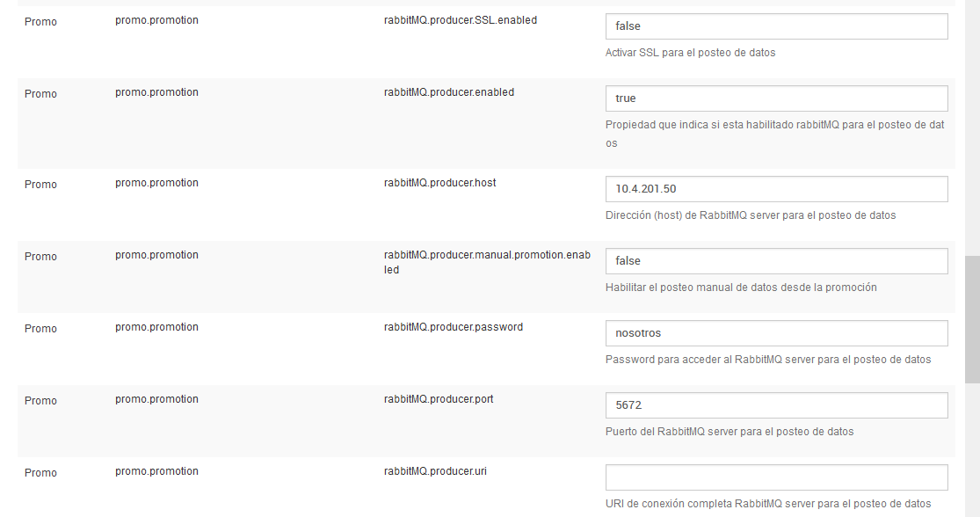The height and width of the screenshot is (517, 980).
Task: Focus the port field showing 5672
Action: pyautogui.click(x=776, y=405)
